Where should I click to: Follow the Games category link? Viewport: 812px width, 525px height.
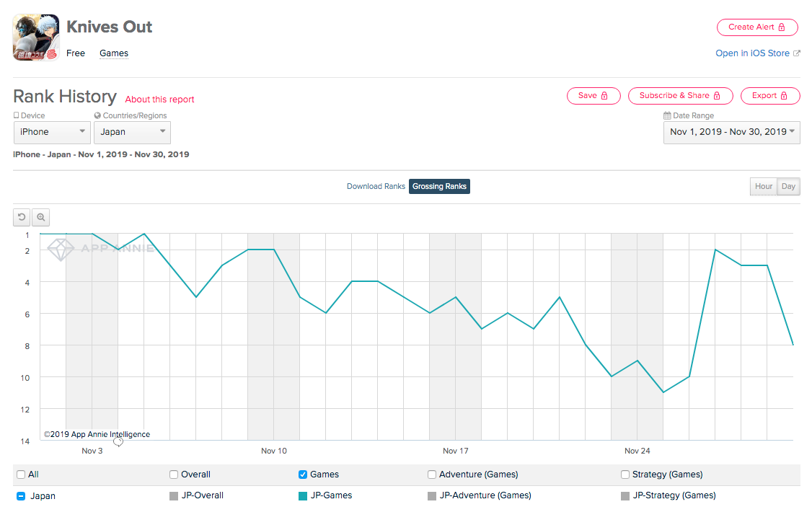coord(114,53)
